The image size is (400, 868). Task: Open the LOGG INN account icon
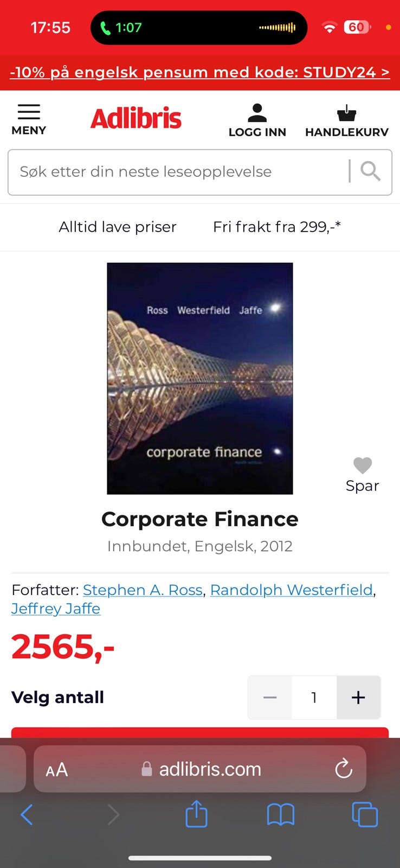click(257, 120)
